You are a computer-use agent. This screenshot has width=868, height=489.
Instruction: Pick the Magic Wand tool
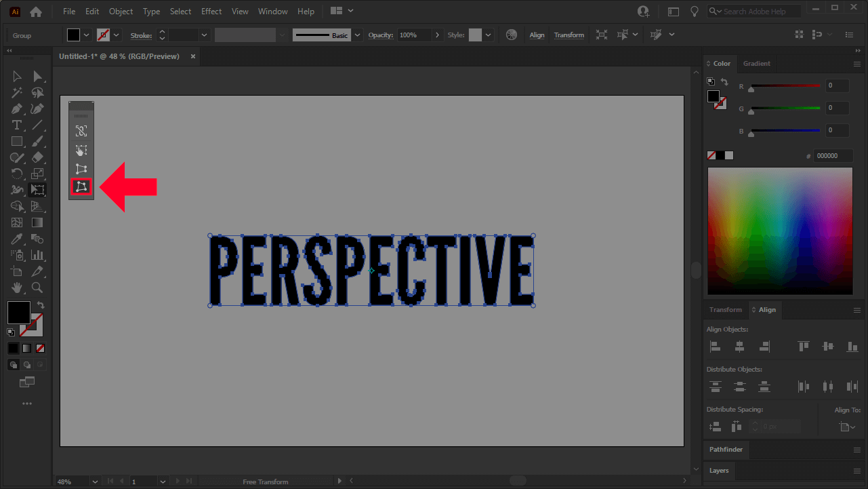17,92
